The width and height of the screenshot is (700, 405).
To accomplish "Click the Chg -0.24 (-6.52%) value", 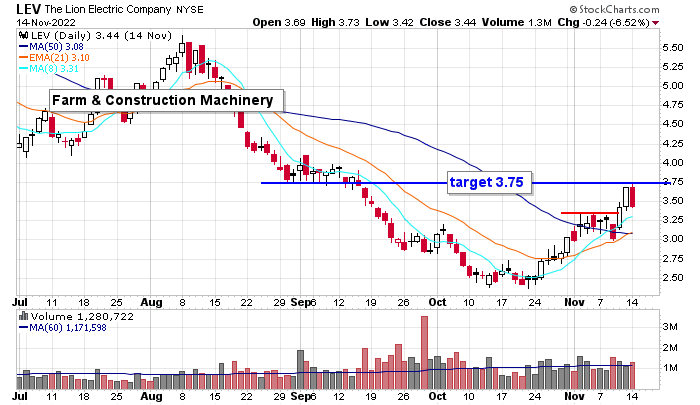I will point(604,22).
